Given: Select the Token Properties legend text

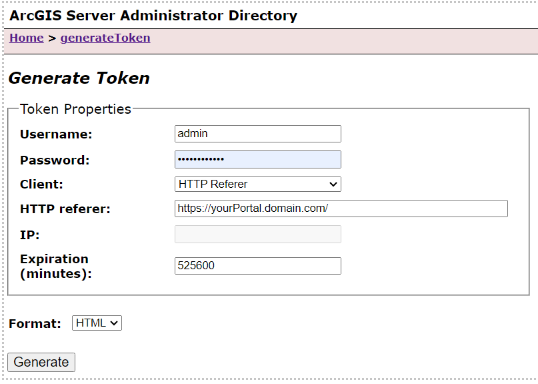Looking at the screenshot, I should click(75, 109).
